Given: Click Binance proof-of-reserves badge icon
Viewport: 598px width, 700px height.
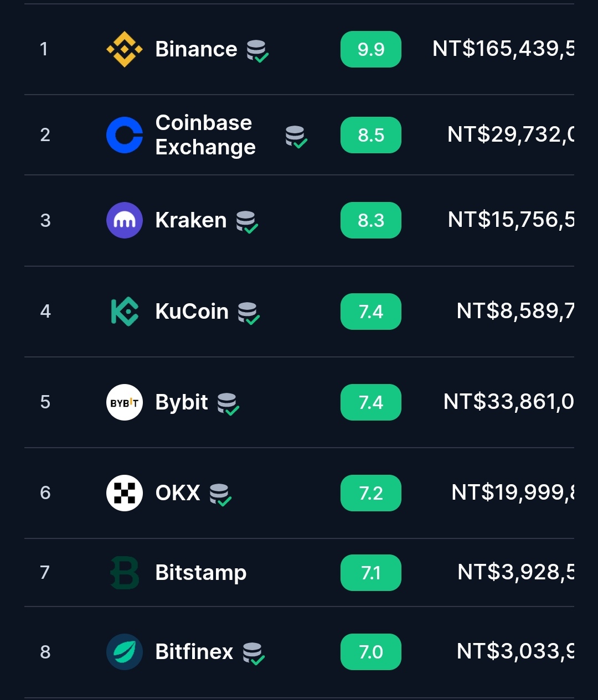Looking at the screenshot, I should click(257, 51).
